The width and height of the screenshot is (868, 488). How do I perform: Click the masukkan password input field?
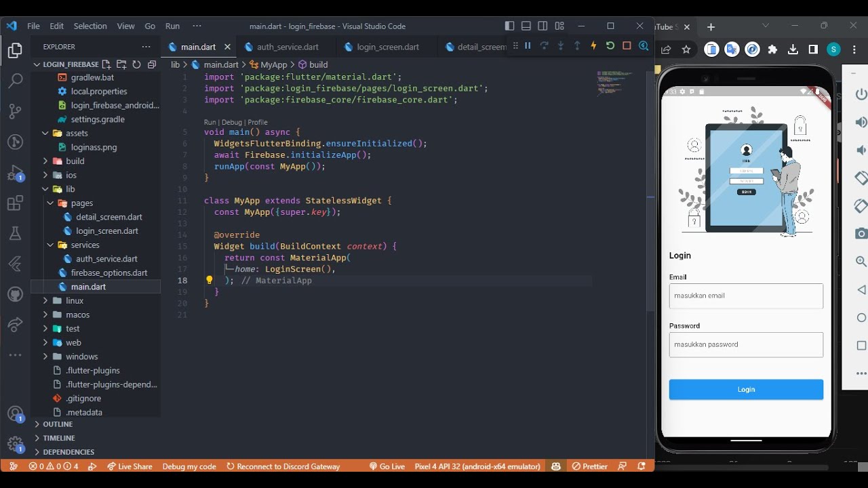point(746,345)
